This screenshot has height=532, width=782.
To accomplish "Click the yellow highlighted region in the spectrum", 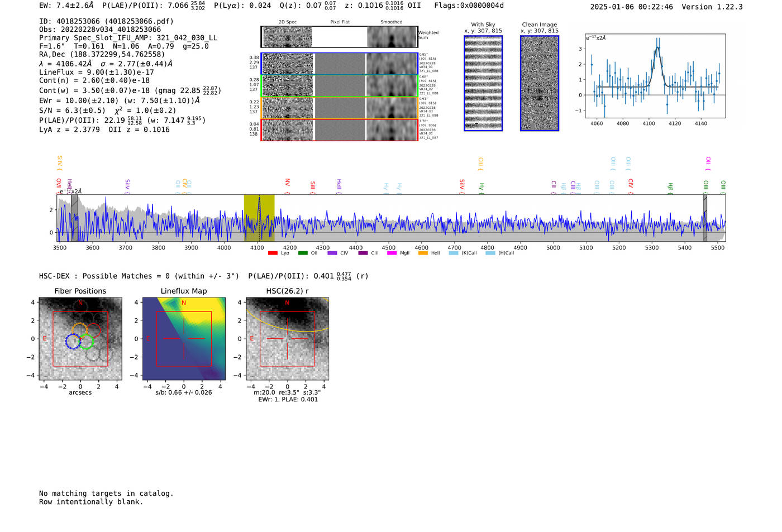I will tap(259, 218).
